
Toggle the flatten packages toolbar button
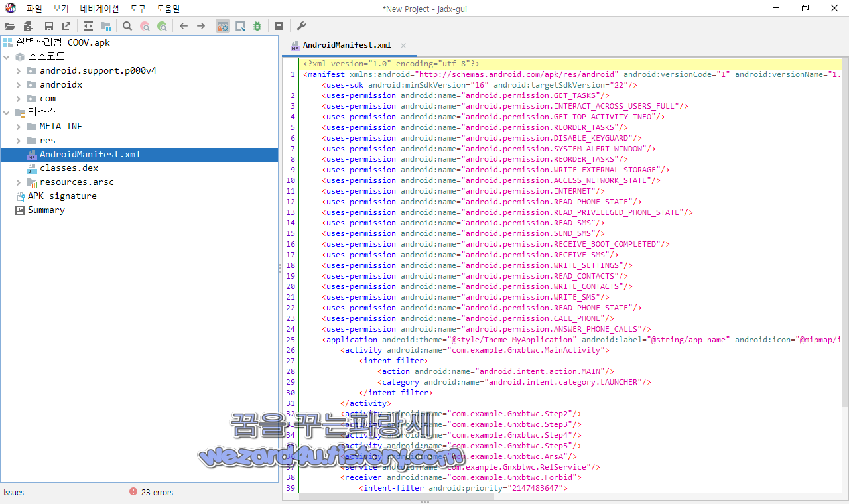(x=105, y=26)
